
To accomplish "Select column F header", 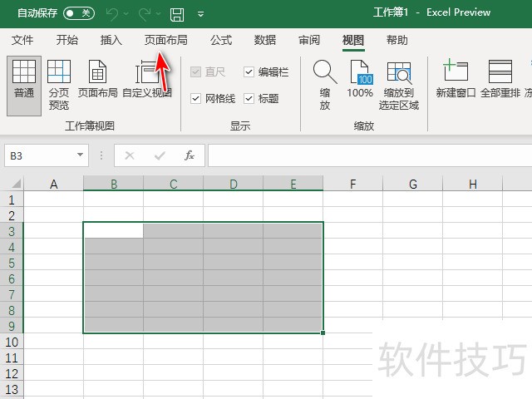I will tap(352, 185).
